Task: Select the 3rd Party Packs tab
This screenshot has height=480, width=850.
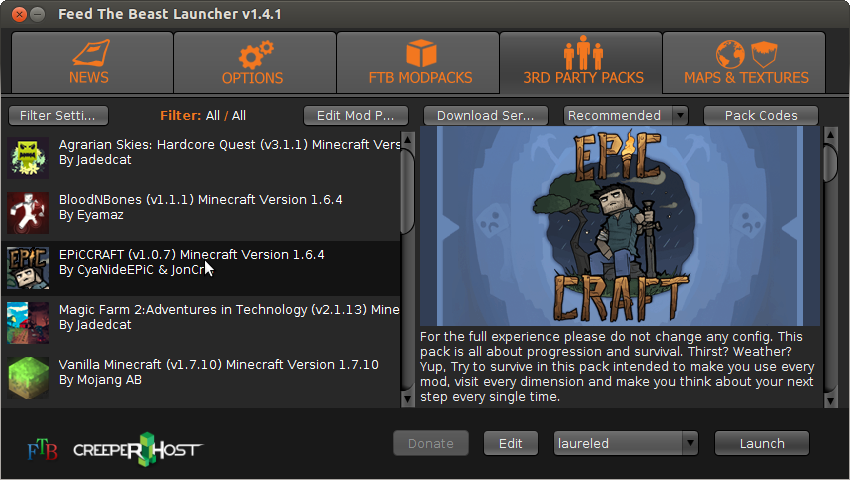Action: pos(581,62)
